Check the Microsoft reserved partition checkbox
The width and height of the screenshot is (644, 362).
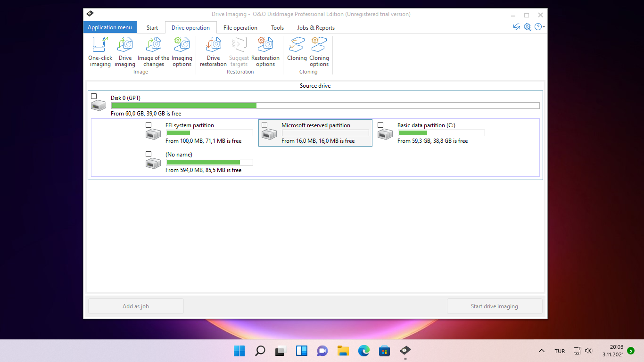[x=264, y=125]
